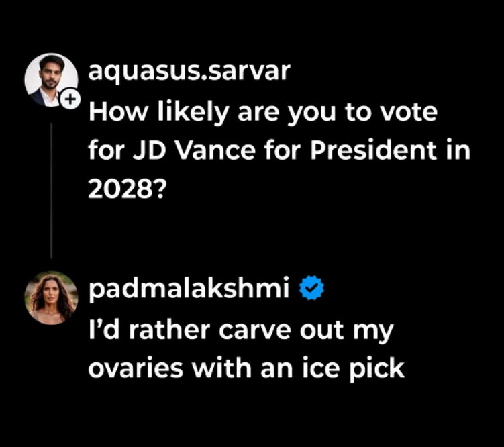Click the reply line "I'd rather carve out my"

pos(240,330)
